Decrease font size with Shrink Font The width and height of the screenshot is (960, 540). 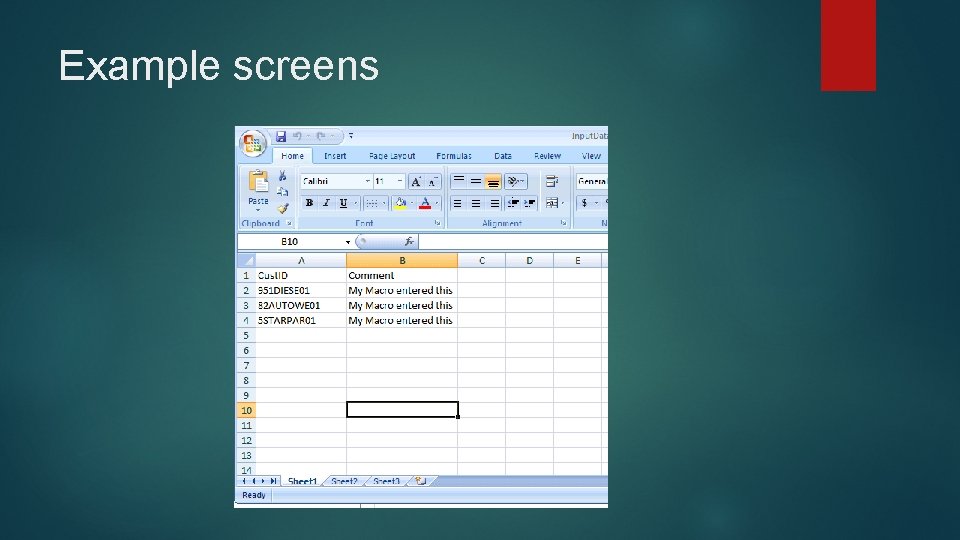pyautogui.click(x=432, y=181)
